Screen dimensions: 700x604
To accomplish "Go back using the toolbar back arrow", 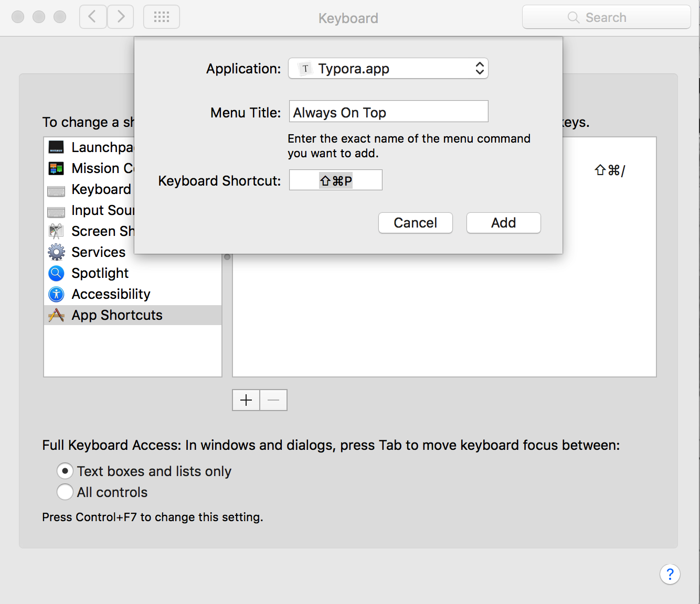I will [x=93, y=17].
